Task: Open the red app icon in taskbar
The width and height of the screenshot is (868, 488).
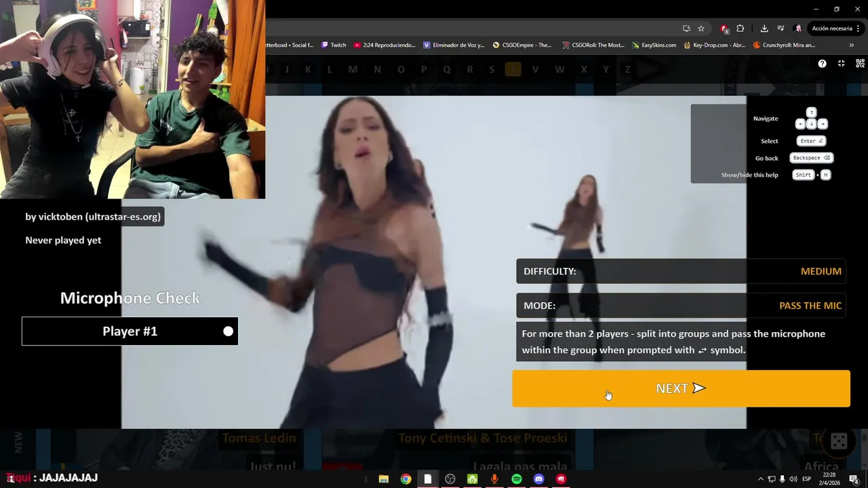Action: [x=561, y=479]
